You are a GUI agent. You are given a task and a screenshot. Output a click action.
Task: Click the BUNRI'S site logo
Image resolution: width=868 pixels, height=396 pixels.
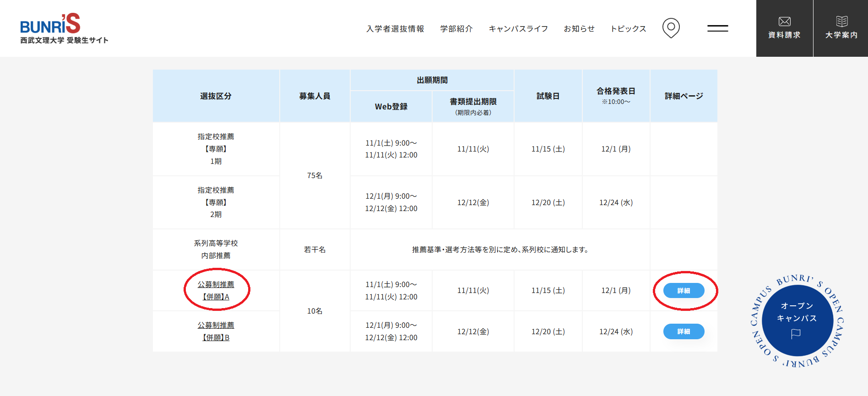point(64,28)
